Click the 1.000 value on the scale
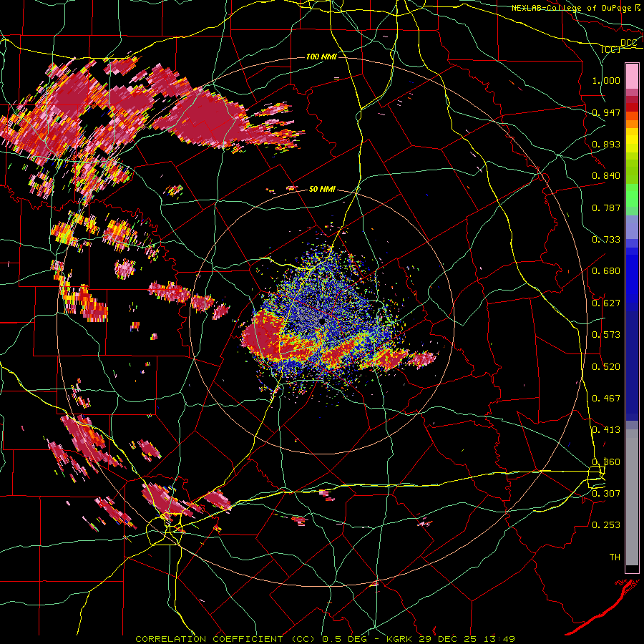Screen dimensions: 644x644 coord(606,80)
